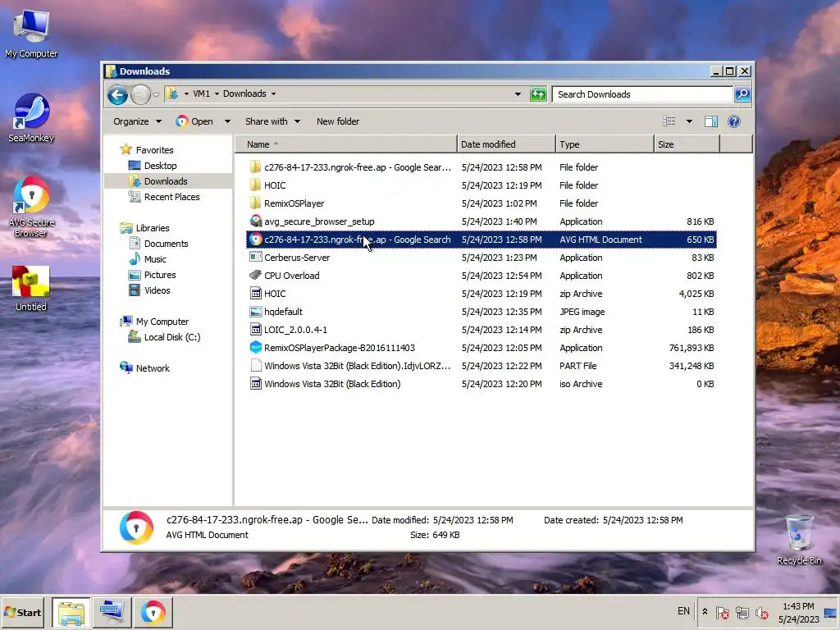This screenshot has width=840, height=630.
Task: Create a New folder
Action: (338, 121)
